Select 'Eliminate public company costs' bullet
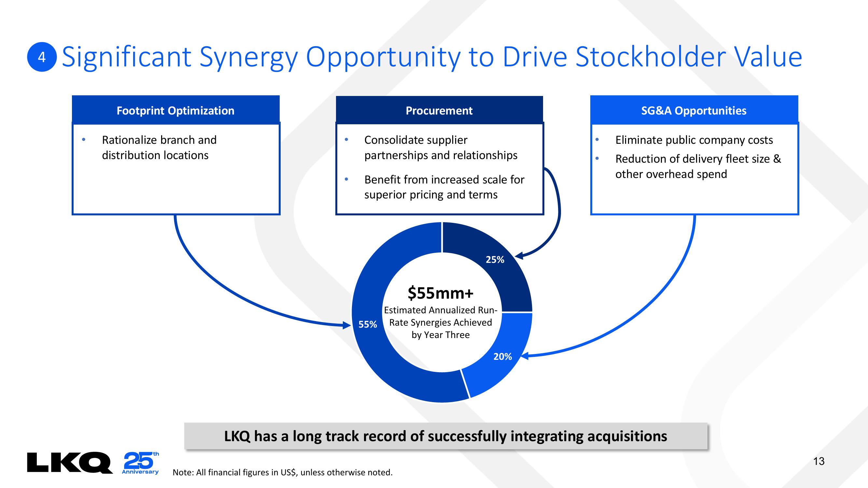This screenshot has height=488, width=868. 694,140
